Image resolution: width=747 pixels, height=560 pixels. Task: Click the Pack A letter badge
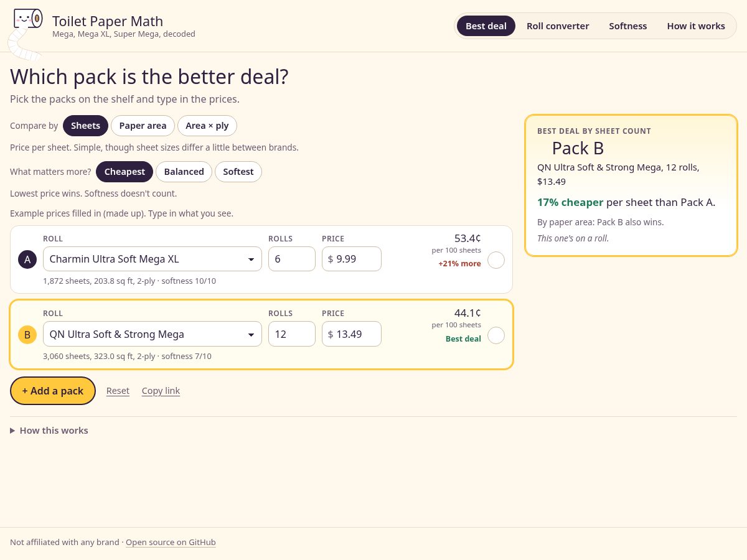pos(27,259)
